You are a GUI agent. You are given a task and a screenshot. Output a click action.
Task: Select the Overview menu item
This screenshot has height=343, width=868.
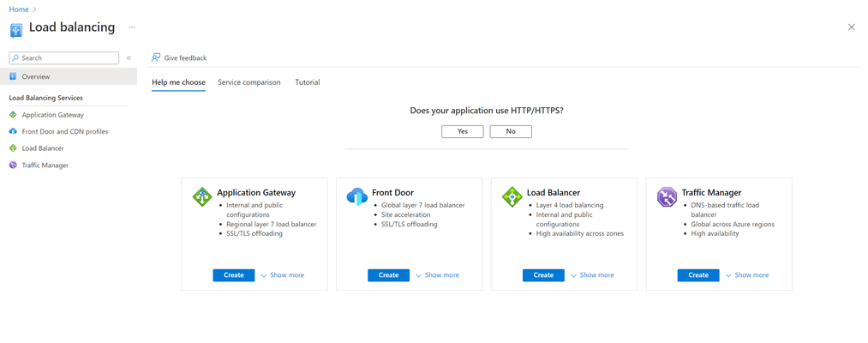click(x=69, y=76)
